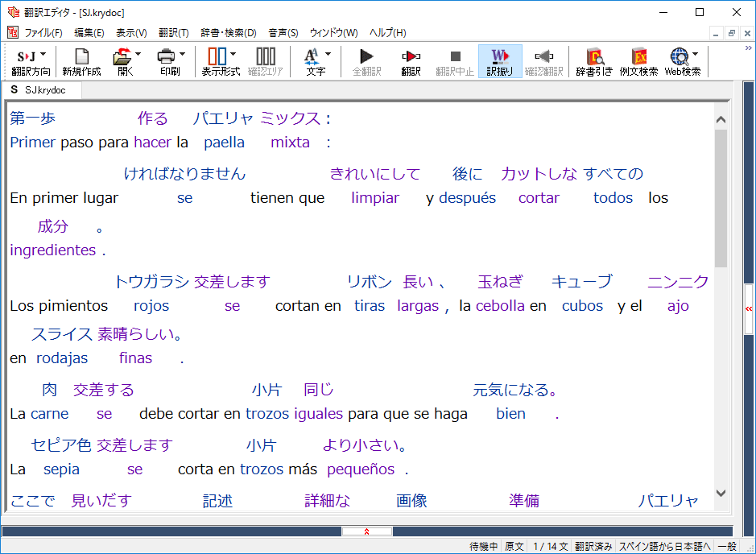Close the SJ.krydoc document window
756x554 pixels.
click(747, 33)
